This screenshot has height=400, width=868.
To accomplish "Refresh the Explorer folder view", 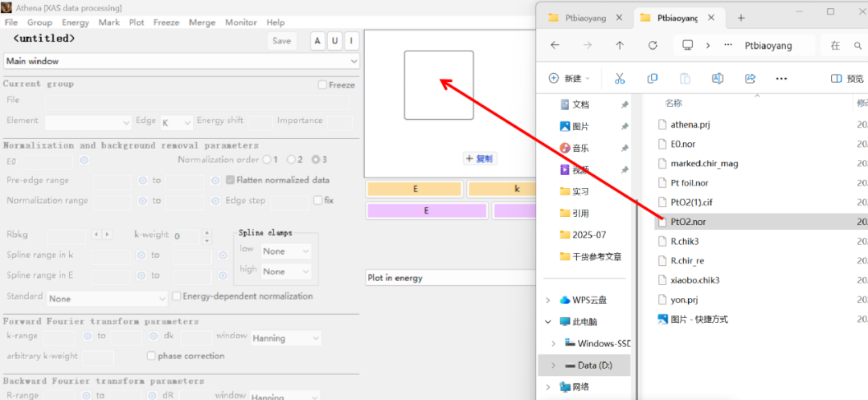I will point(653,45).
